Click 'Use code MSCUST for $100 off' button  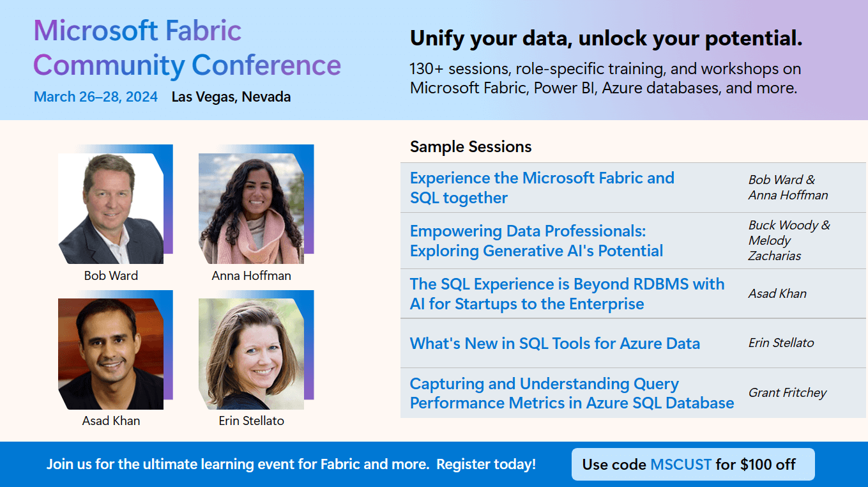[x=692, y=464]
